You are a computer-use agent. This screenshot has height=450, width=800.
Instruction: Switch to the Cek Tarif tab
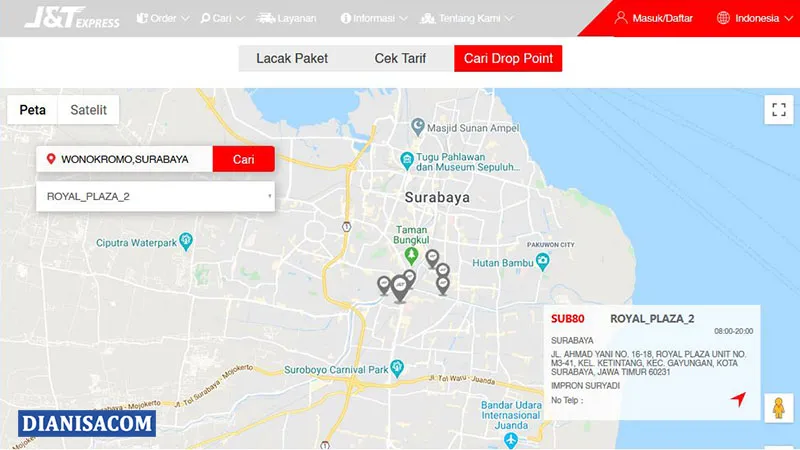click(x=400, y=58)
